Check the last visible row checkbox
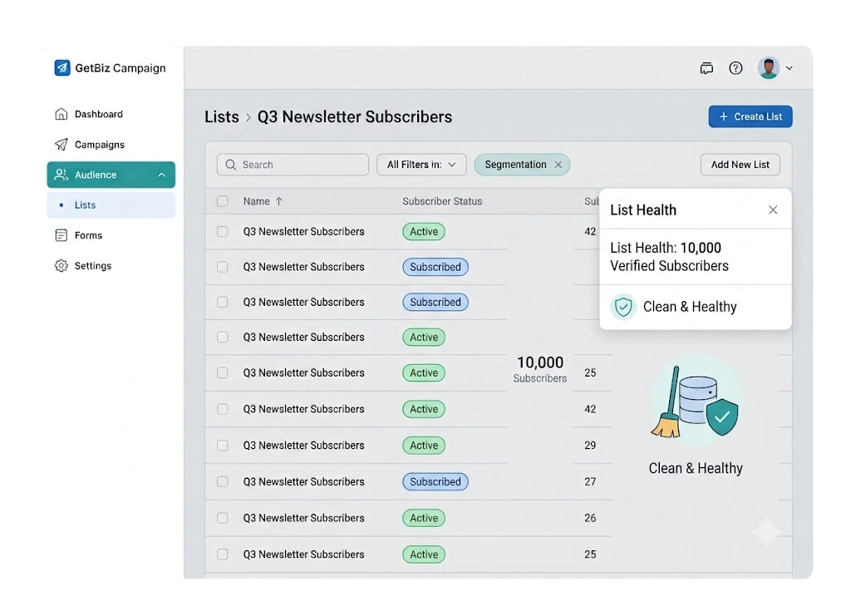851x616 pixels. [223, 554]
